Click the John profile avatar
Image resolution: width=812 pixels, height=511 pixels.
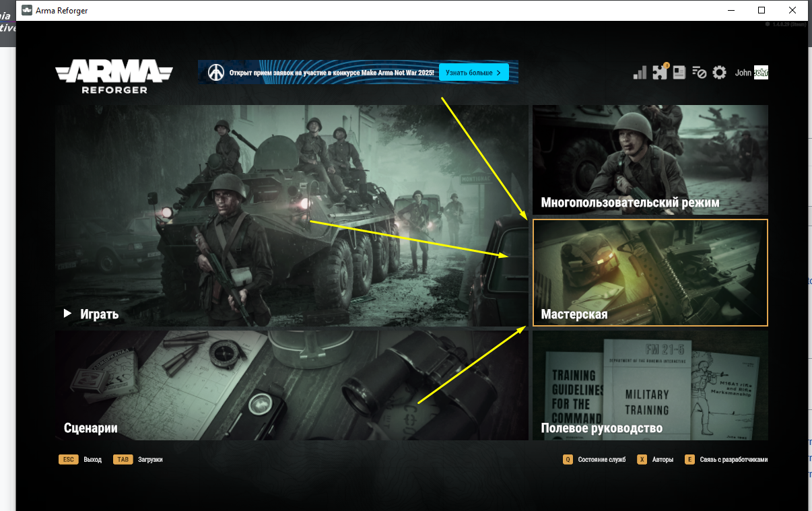[x=761, y=73]
